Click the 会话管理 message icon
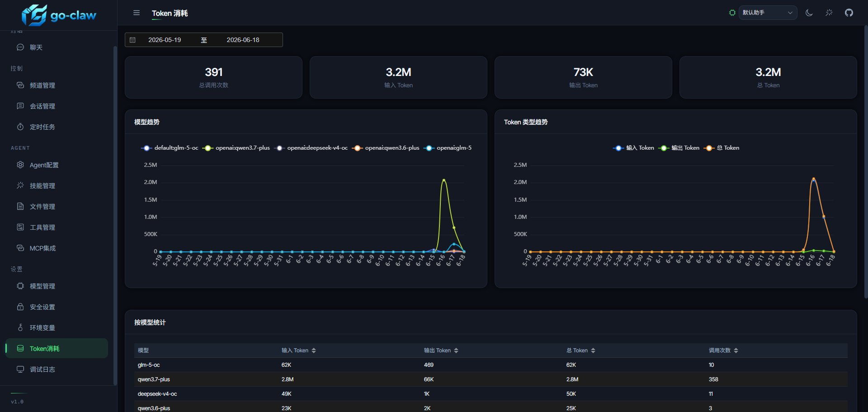Screen dimensions: 868x412 [x=20, y=106]
